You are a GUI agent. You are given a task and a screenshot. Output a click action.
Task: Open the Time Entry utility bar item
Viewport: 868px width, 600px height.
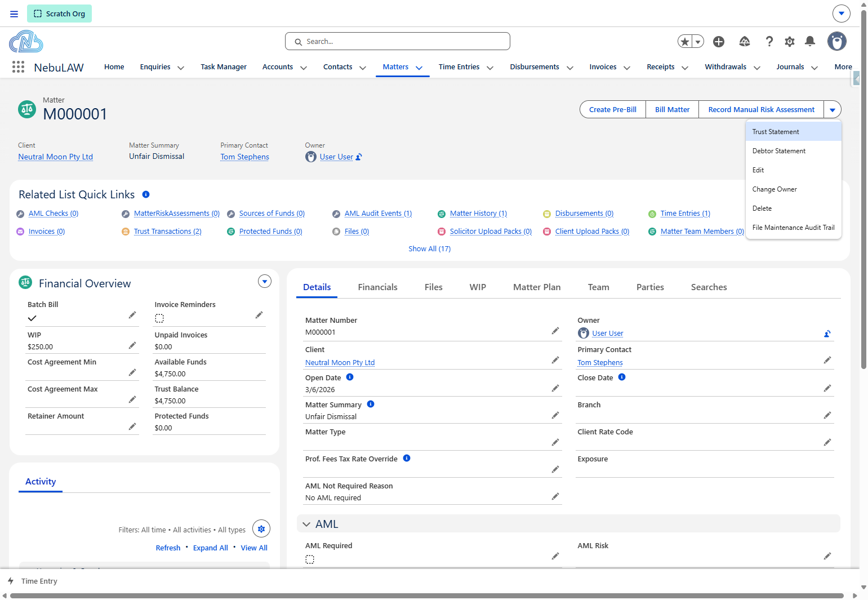33,581
